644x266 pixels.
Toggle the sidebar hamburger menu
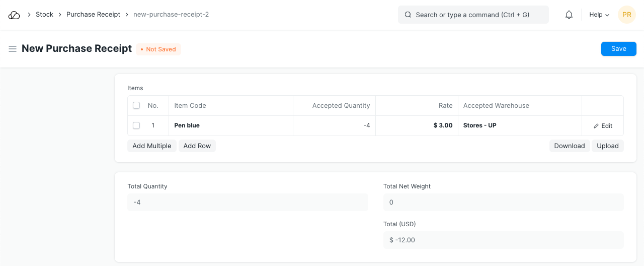coord(13,49)
